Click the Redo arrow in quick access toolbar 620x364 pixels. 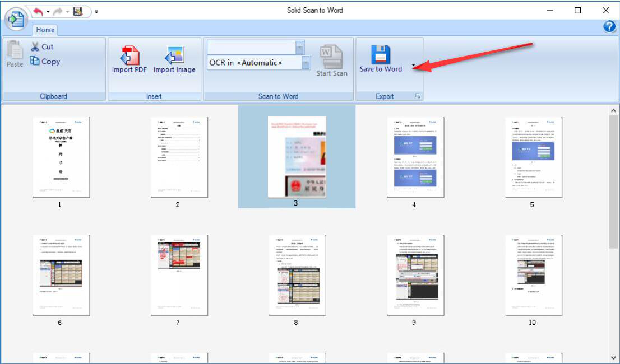[58, 11]
